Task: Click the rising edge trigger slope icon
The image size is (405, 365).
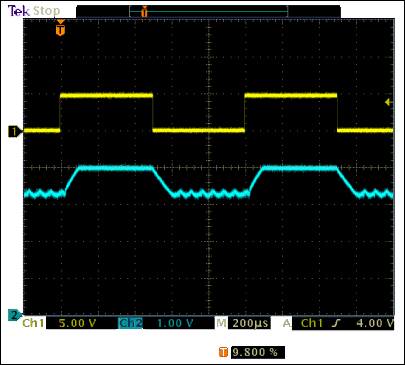Action: click(x=337, y=323)
